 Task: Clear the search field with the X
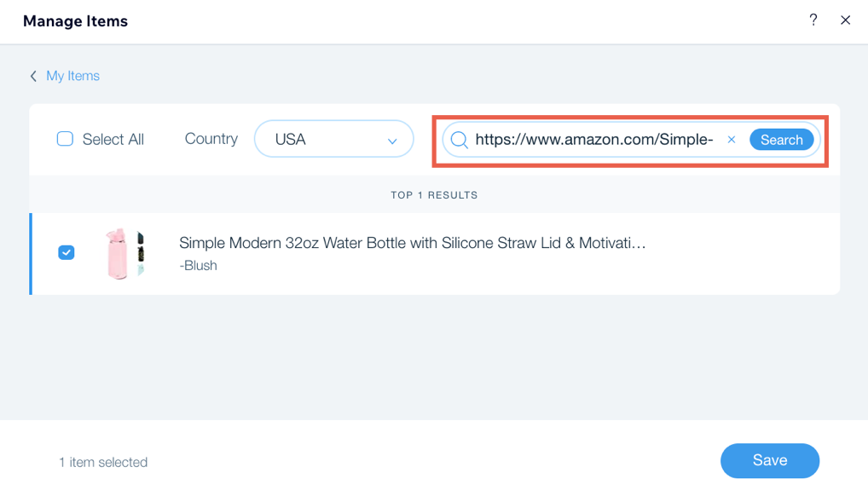[x=732, y=140]
